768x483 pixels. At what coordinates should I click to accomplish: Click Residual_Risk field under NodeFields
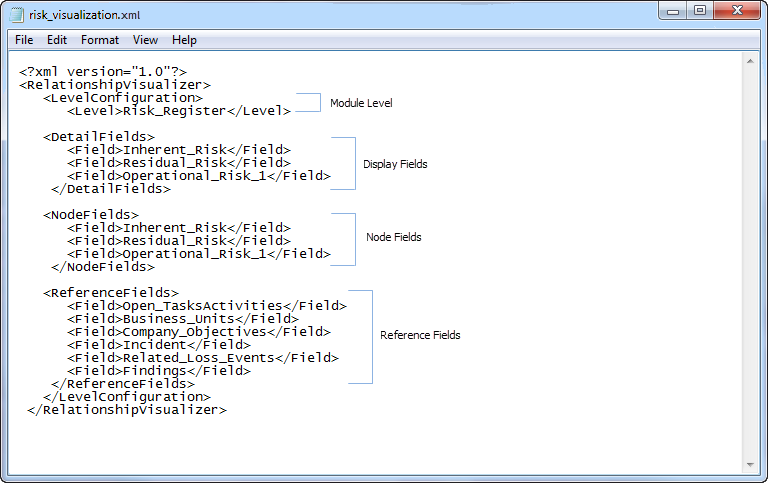179,241
